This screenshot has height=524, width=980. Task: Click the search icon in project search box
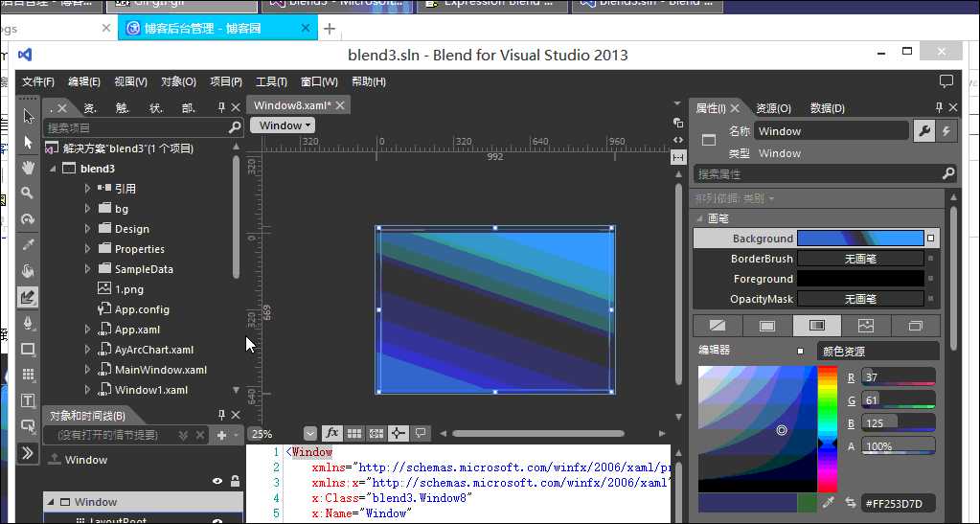(x=235, y=127)
